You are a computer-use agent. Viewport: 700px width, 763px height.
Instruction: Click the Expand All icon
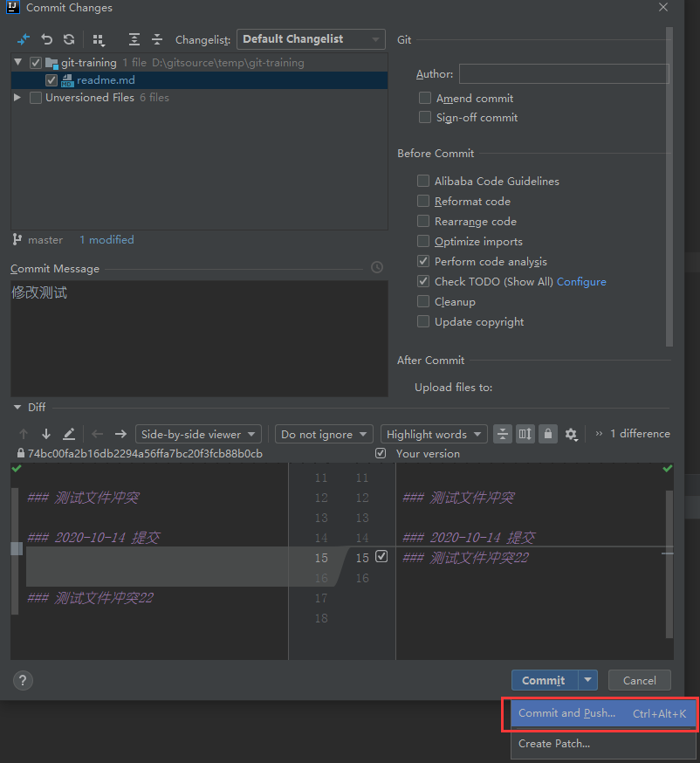134,39
